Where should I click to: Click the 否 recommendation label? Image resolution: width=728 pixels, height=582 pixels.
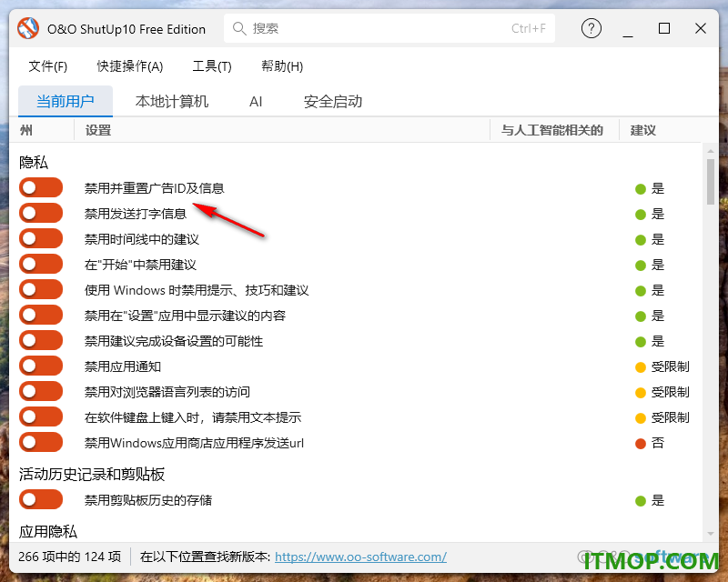tap(658, 443)
